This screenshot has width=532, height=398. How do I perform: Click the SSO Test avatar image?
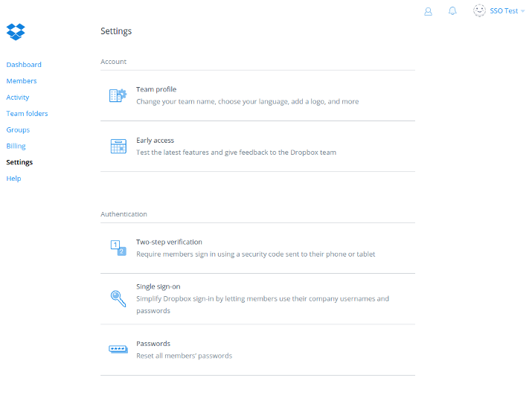(479, 11)
